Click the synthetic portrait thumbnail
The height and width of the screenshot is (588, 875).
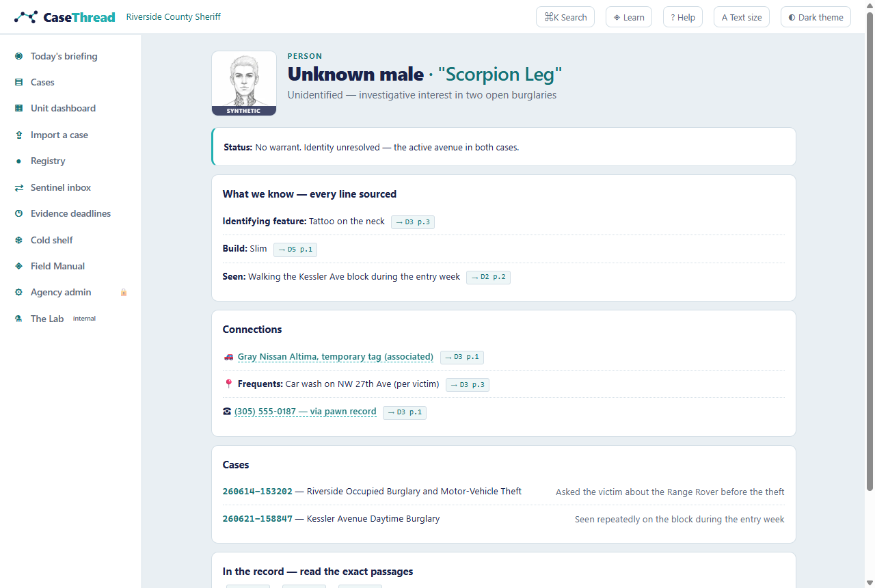[x=244, y=83]
